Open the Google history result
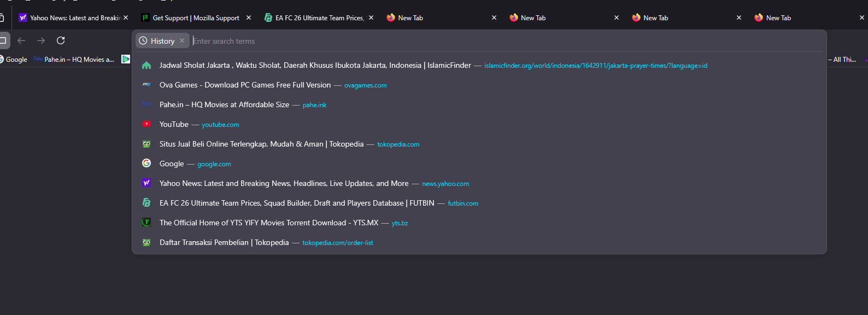 pos(479,164)
